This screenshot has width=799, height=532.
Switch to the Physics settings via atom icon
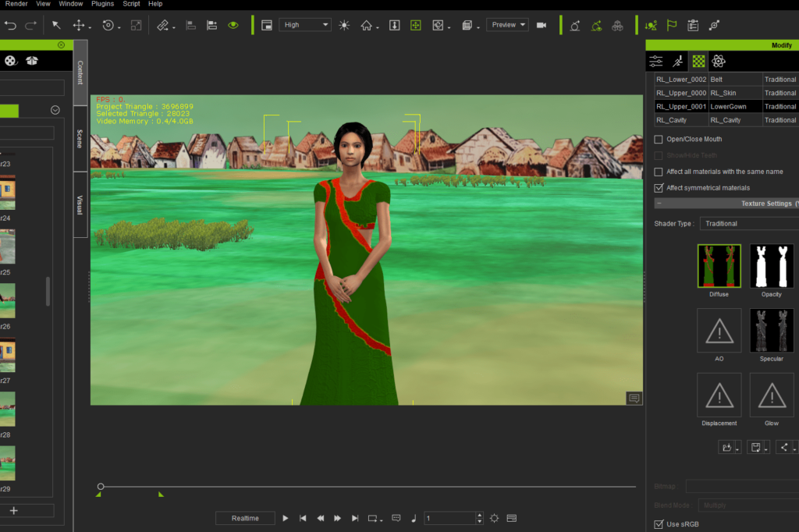[x=719, y=61]
